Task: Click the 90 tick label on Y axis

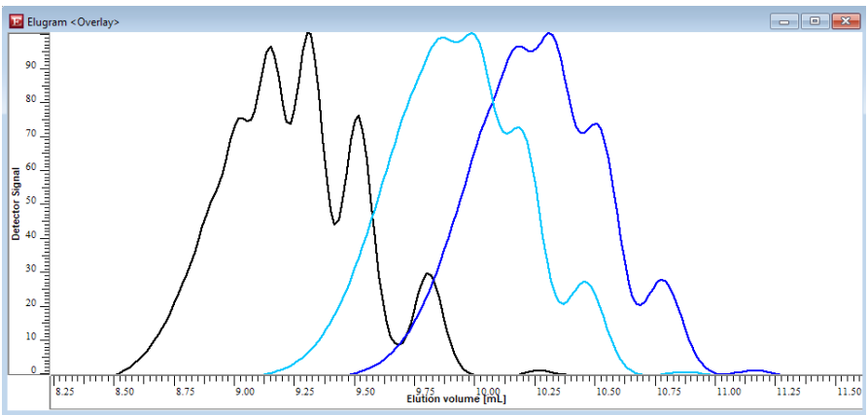Action: click(x=31, y=66)
